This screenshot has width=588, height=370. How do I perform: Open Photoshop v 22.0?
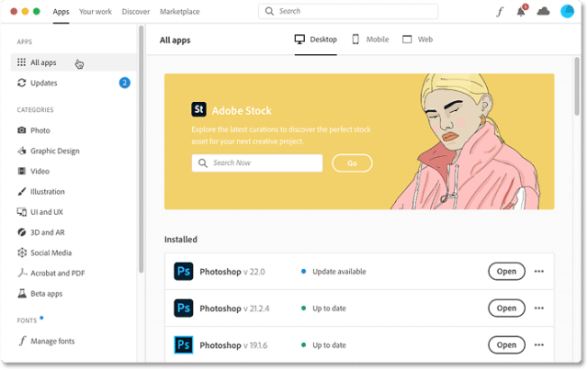click(x=506, y=271)
